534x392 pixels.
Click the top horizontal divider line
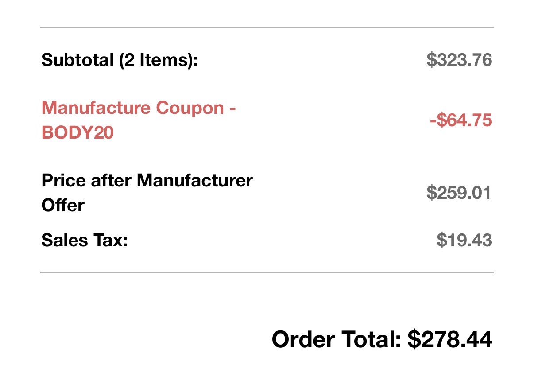tap(267, 27)
